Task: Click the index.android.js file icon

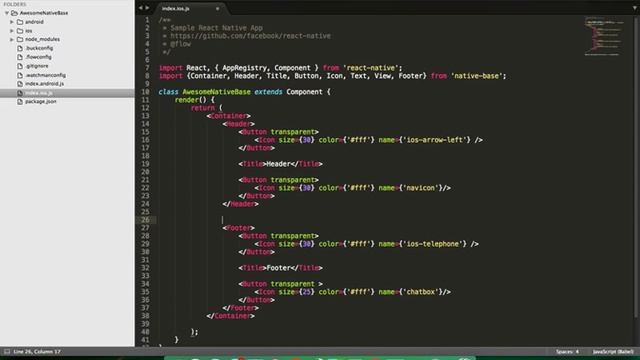Action: pyautogui.click(x=20, y=84)
